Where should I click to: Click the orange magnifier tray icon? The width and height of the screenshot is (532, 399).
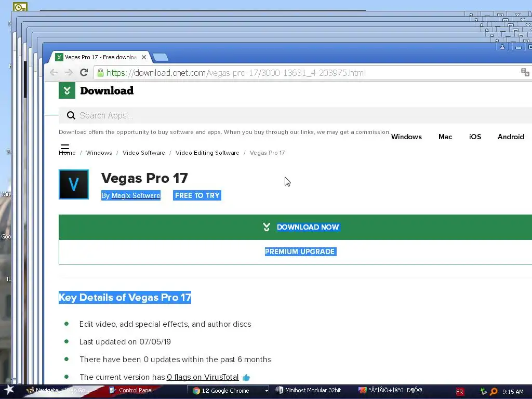tap(494, 392)
